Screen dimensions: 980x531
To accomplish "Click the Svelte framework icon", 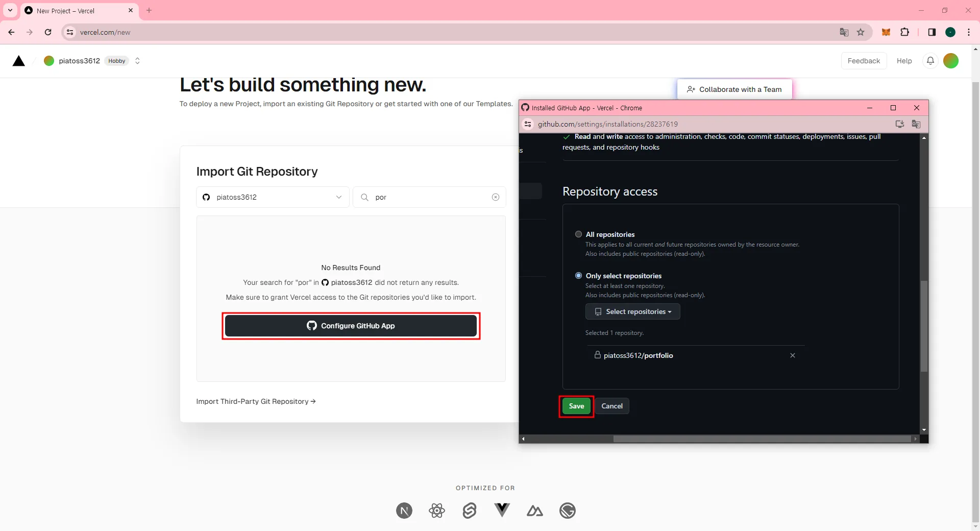I will pyautogui.click(x=470, y=511).
